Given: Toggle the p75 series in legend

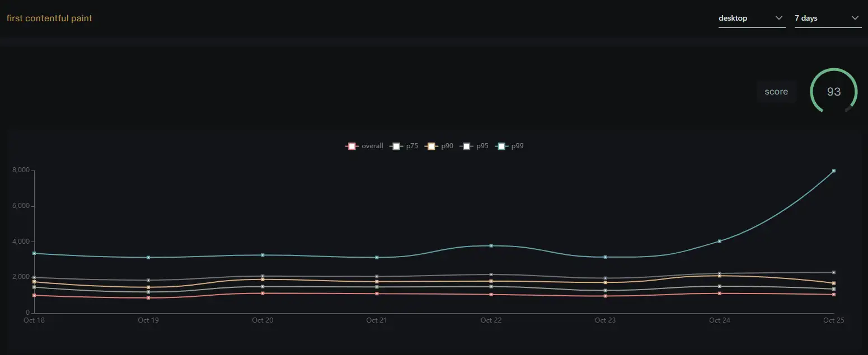Looking at the screenshot, I should [405, 146].
